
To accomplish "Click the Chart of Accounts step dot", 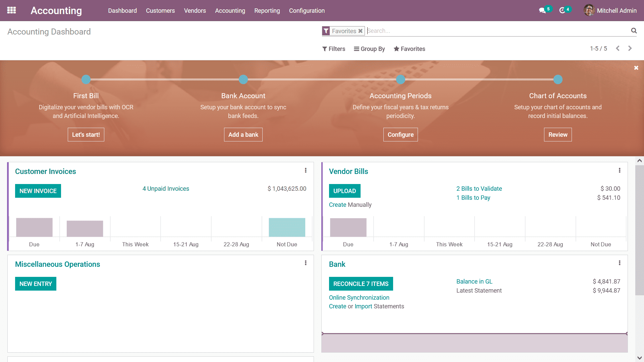I will click(558, 79).
